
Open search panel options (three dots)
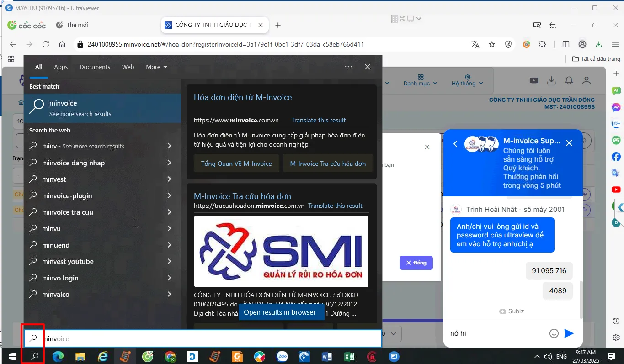coord(348,67)
